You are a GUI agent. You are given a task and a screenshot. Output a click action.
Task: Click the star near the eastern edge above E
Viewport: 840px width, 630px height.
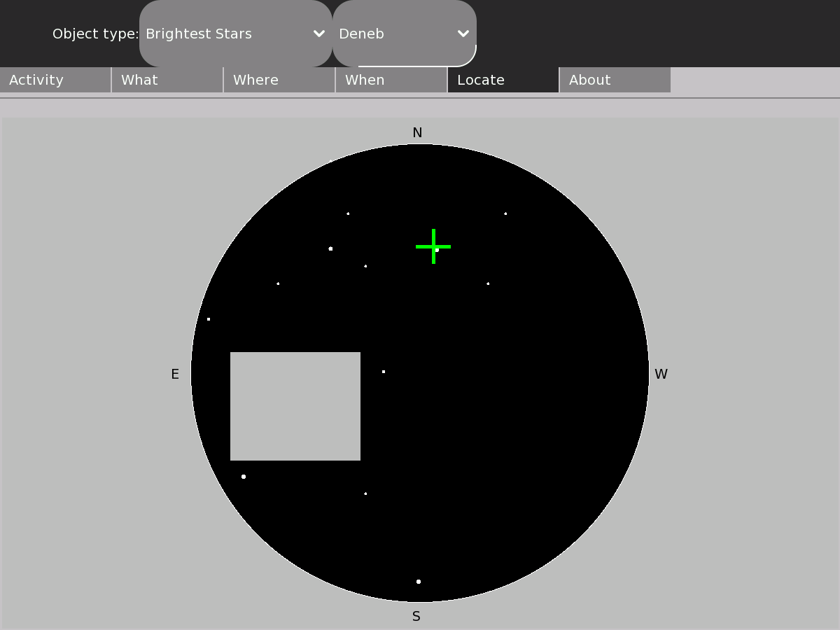coord(209,319)
